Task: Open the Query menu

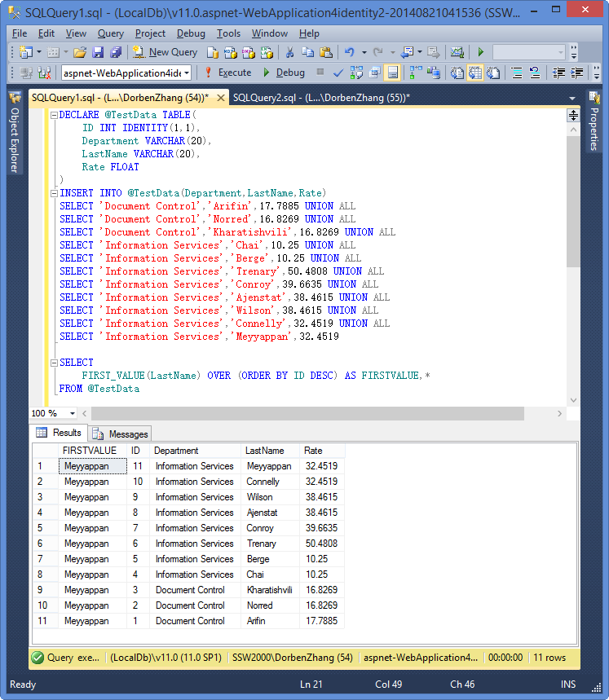Action: (110, 33)
